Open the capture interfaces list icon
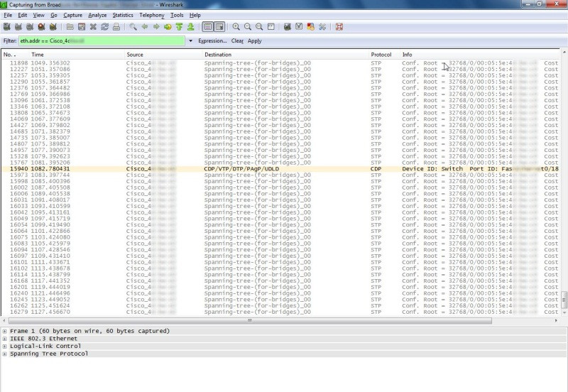Viewport: 568px width, 392px height. click(x=6, y=27)
